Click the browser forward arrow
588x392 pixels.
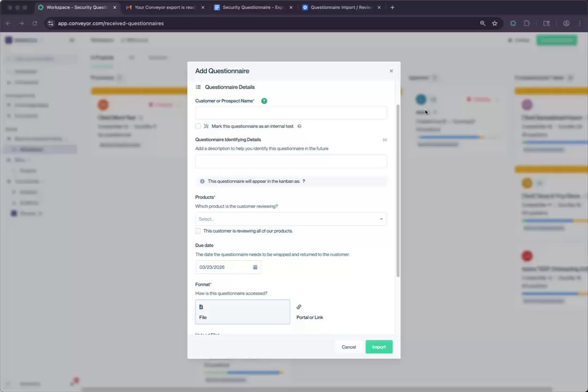(21, 23)
